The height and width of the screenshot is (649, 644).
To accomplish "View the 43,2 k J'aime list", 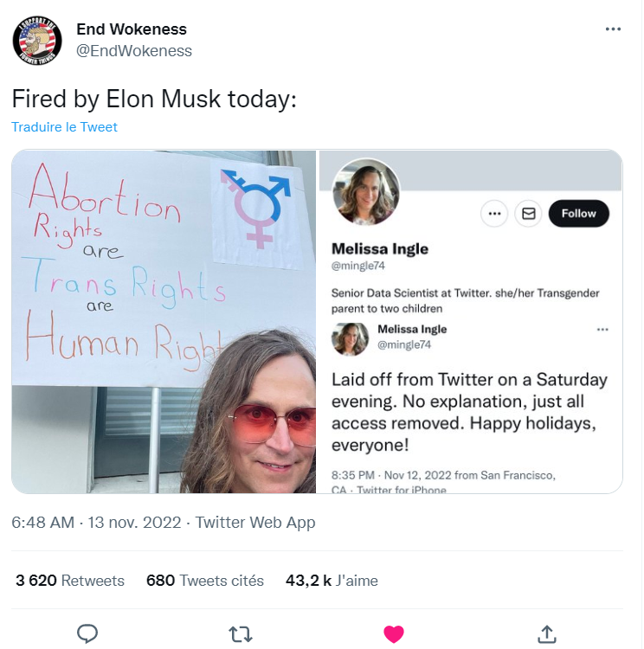I will tap(332, 581).
